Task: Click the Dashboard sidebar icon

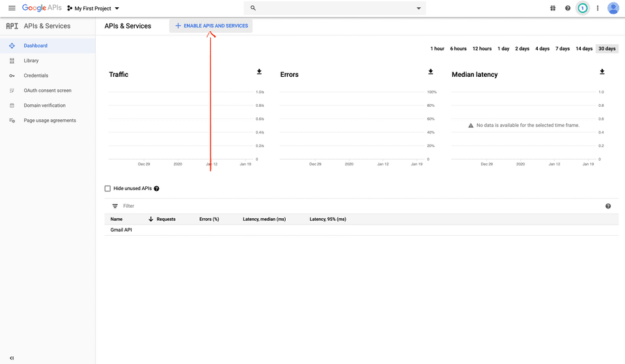Action: coord(12,46)
